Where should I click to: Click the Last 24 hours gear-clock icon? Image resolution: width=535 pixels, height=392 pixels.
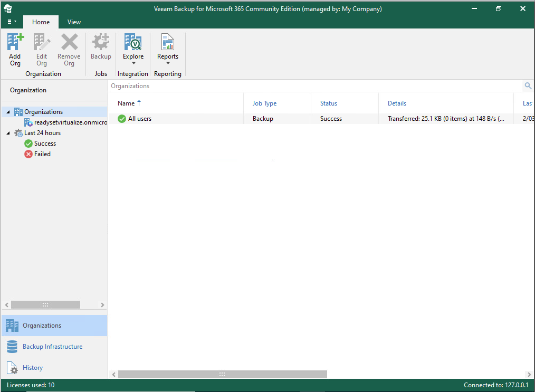pyautogui.click(x=18, y=133)
